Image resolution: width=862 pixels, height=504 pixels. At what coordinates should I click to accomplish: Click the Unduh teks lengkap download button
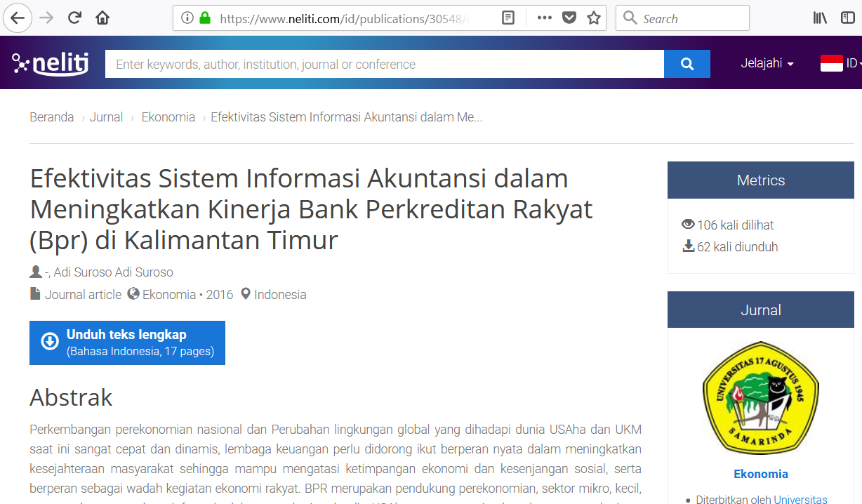[127, 343]
